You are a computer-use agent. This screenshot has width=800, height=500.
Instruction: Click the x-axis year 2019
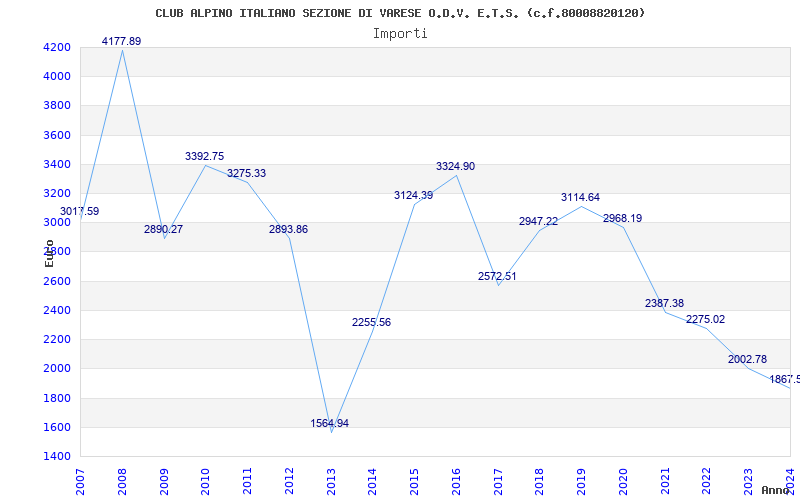pyautogui.click(x=582, y=482)
